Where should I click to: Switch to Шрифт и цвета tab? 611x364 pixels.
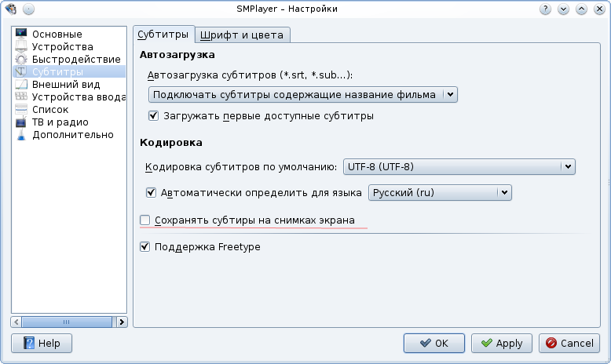click(243, 35)
